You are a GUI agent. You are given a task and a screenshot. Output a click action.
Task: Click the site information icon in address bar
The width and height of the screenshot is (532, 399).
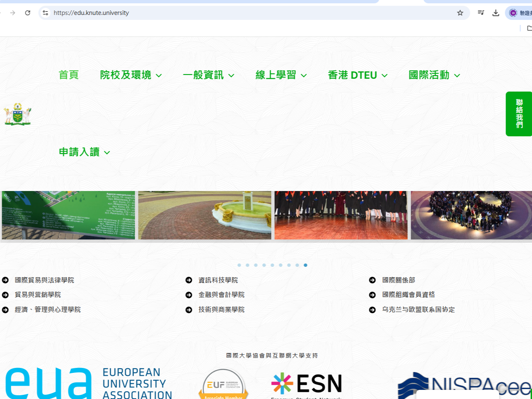point(46,13)
